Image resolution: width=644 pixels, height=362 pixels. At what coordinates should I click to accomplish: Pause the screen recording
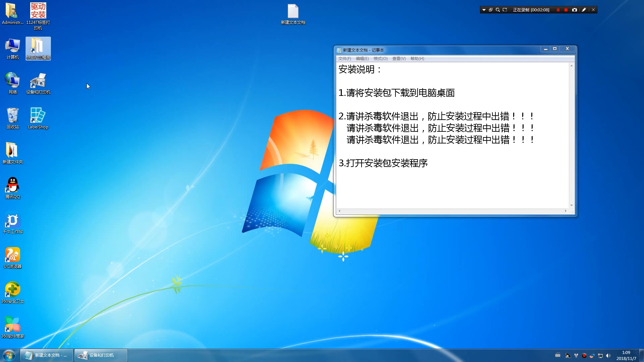[x=558, y=10]
